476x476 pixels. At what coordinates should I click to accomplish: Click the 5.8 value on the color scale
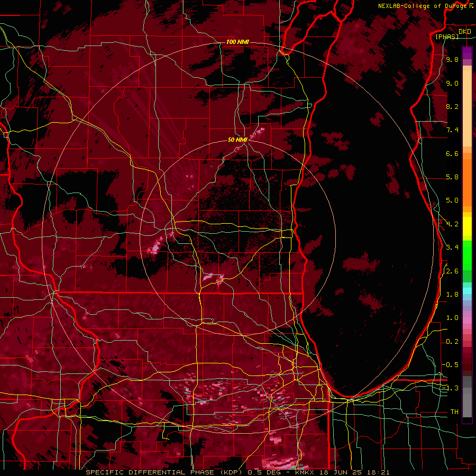(x=452, y=177)
